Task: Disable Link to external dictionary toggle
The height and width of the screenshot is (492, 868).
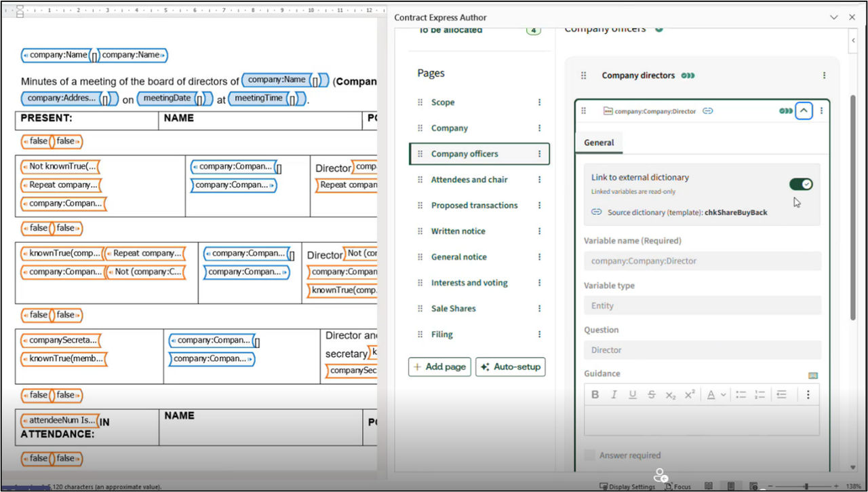Action: [801, 185]
